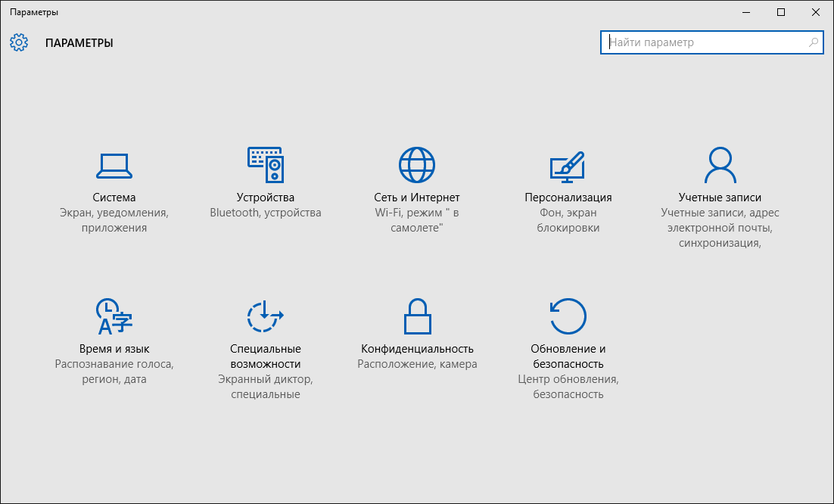The height and width of the screenshot is (504, 834).
Task: Click the Специальные возможности title text
Action: [266, 356]
